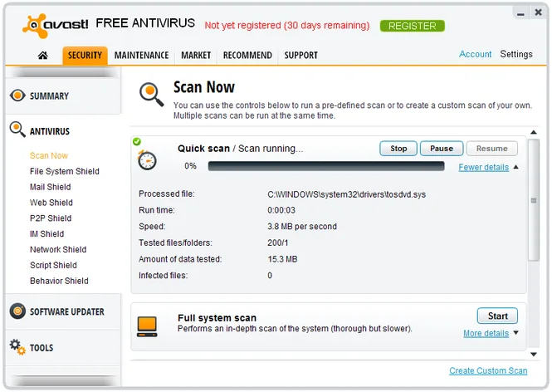
Task: Stop the running Quick scan
Action: [398, 149]
